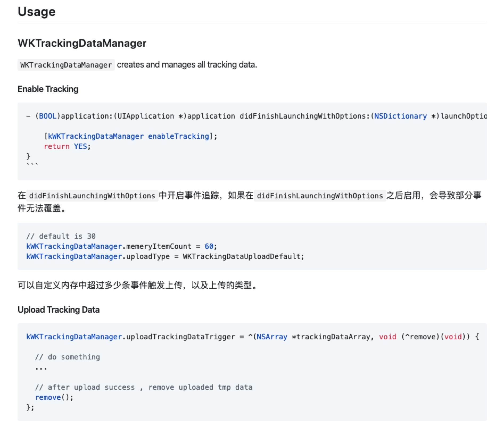
Task: Click the comment '// default is 30'
Action: click(61, 236)
